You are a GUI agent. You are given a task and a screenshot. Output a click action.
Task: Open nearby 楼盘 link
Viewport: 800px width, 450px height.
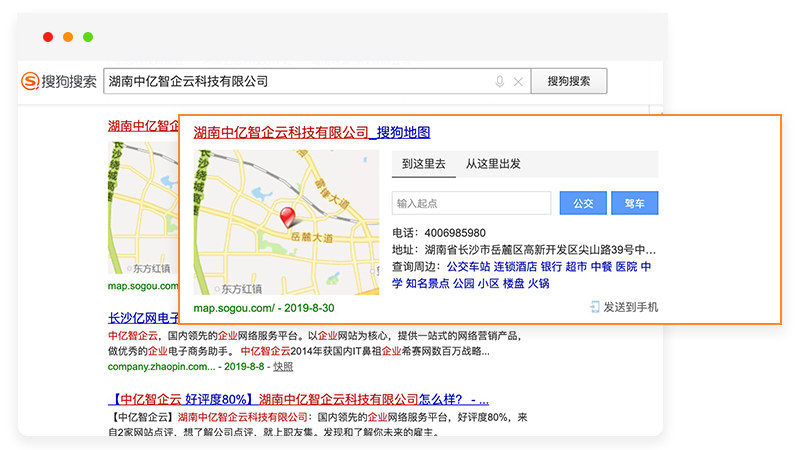point(513,284)
